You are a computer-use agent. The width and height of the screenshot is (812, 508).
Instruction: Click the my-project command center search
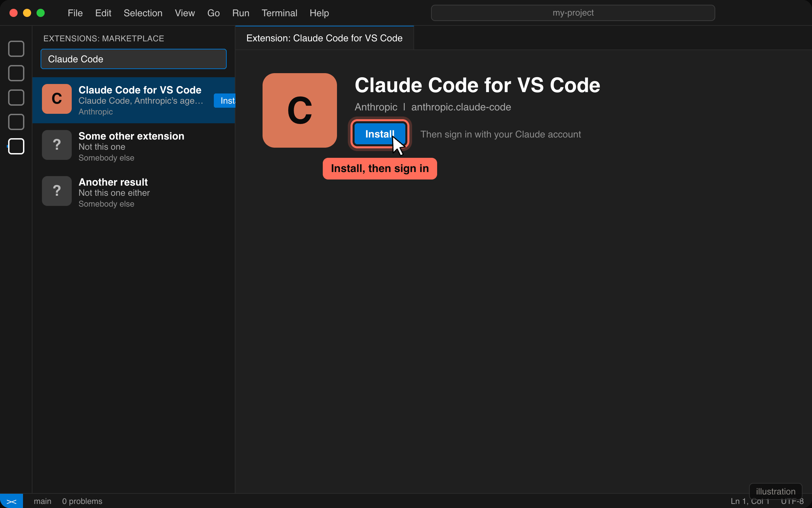(573, 13)
